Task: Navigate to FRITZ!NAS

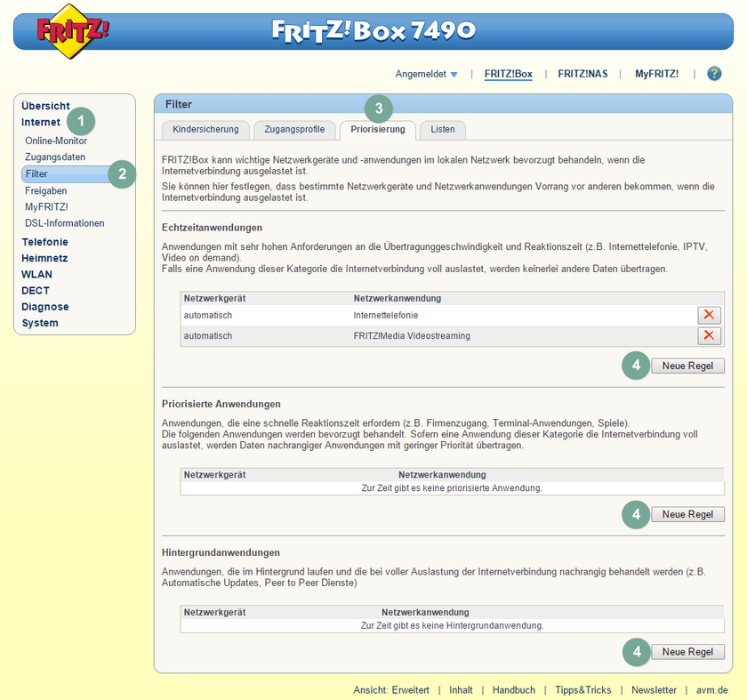Action: [582, 74]
